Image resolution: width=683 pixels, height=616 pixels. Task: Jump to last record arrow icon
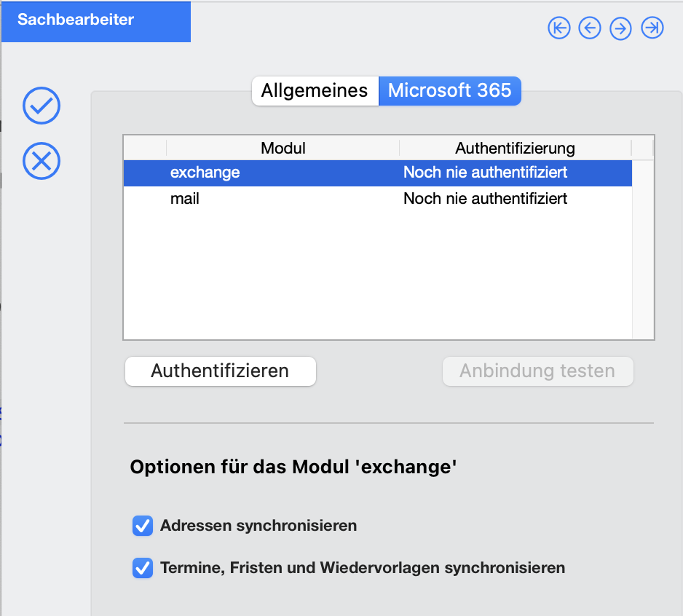[652, 28]
